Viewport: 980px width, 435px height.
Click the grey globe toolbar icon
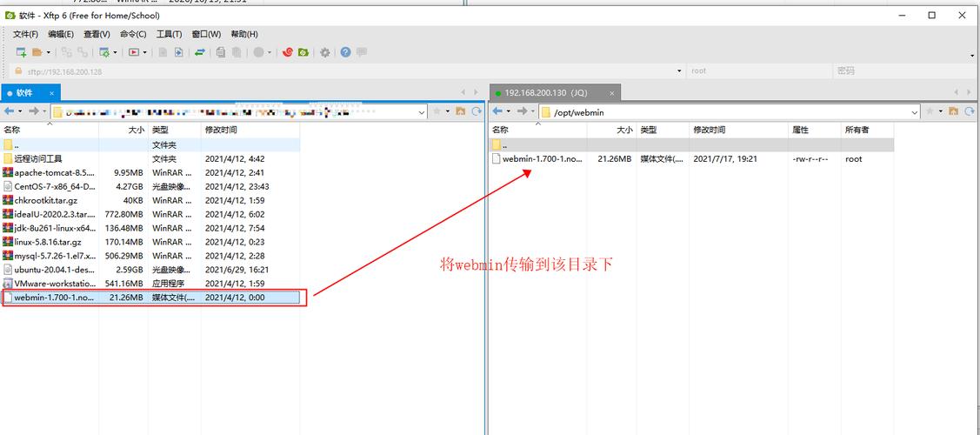(258, 52)
